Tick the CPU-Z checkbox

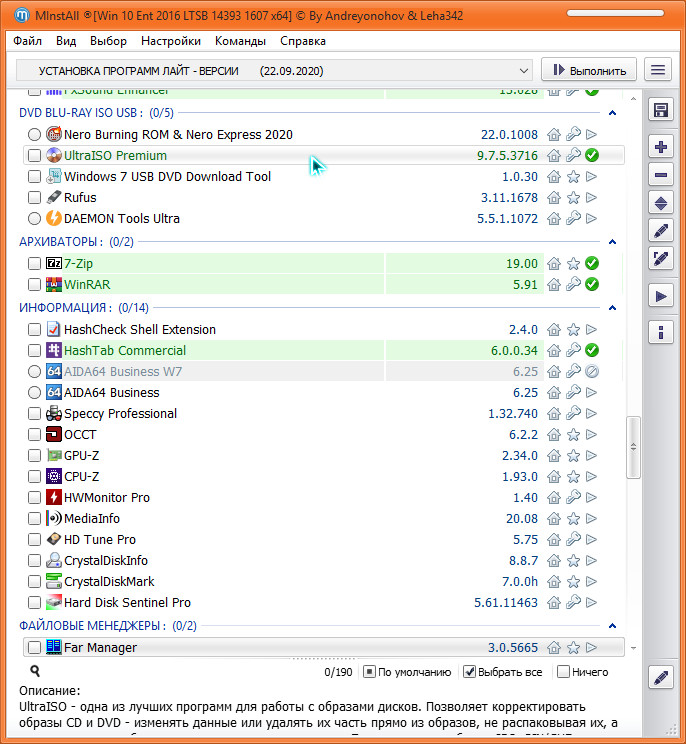(35, 477)
